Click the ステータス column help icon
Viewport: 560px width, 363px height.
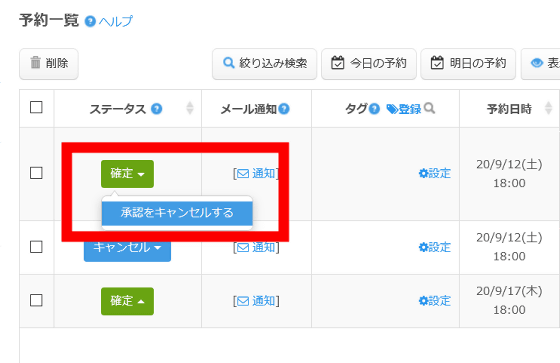click(156, 109)
